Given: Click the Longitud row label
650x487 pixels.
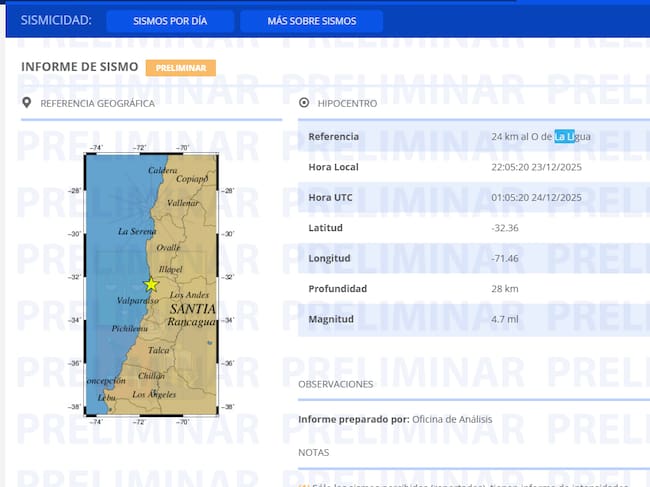Looking at the screenshot, I should click(x=330, y=258).
